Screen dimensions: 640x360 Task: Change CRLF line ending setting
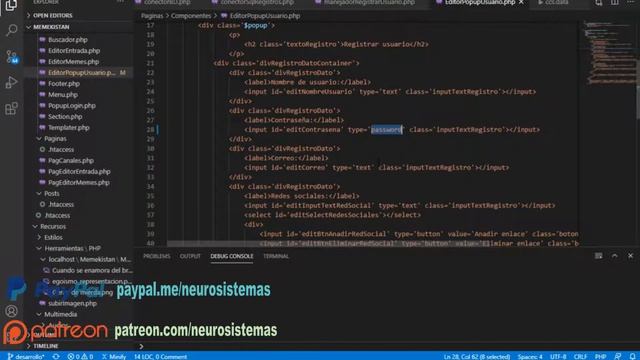click(580, 356)
